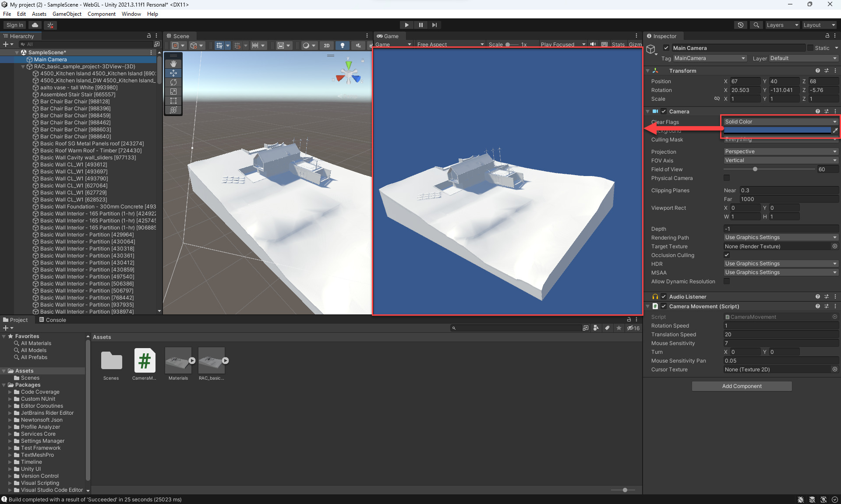The width and height of the screenshot is (841, 504).
Task: Open the Clear Flags dropdown
Action: coord(780,121)
